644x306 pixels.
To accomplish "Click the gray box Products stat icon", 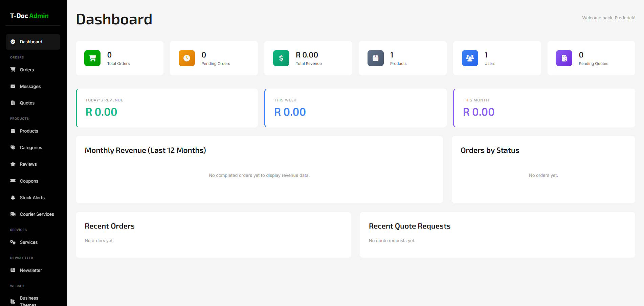I will click(x=375, y=58).
